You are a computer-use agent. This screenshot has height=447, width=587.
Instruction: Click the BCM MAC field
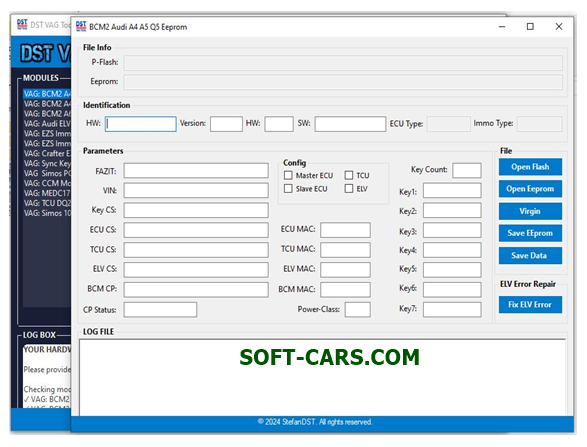pyautogui.click(x=345, y=289)
